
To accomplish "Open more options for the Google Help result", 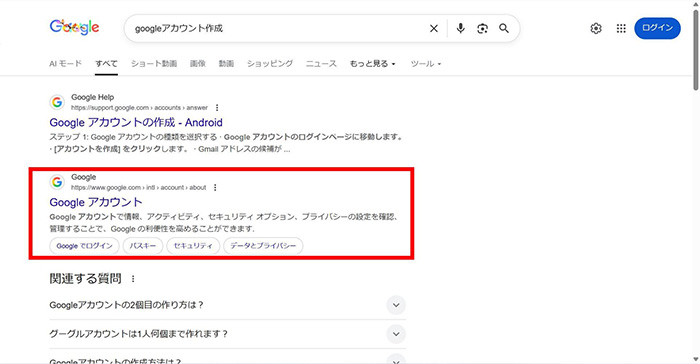I will (217, 108).
